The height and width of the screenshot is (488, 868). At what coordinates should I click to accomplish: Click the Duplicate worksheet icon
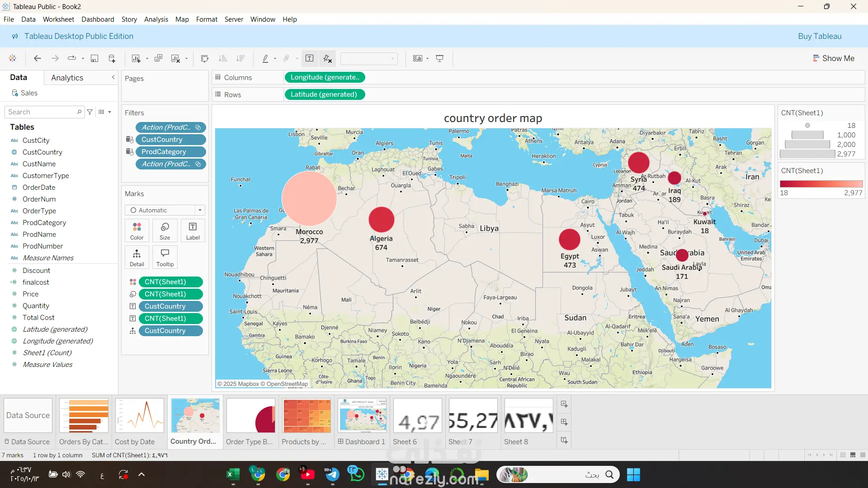(158, 58)
